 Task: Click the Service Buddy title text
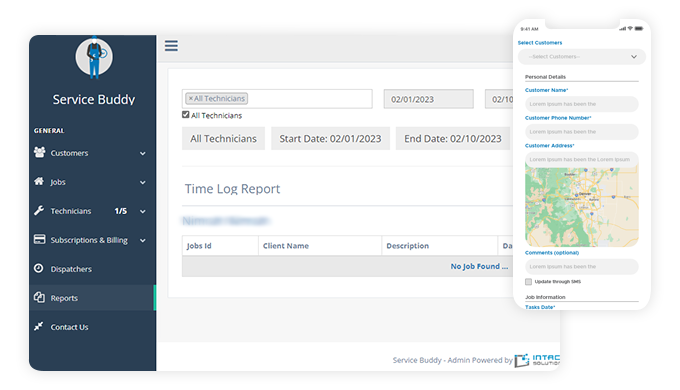[94, 99]
